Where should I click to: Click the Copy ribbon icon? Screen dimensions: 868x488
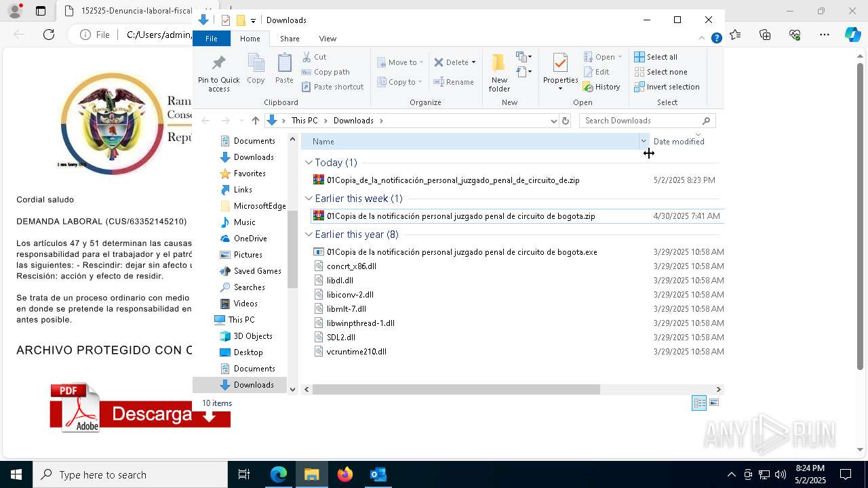pos(256,69)
